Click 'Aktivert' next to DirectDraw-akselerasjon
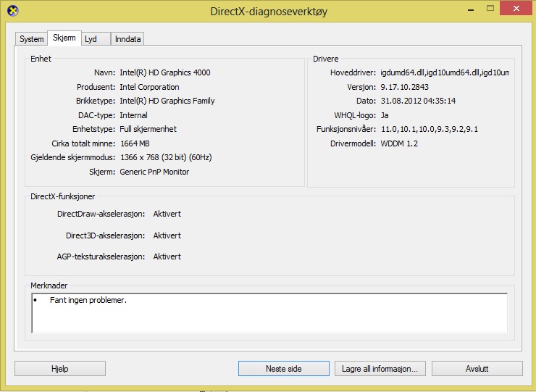 coord(167,214)
